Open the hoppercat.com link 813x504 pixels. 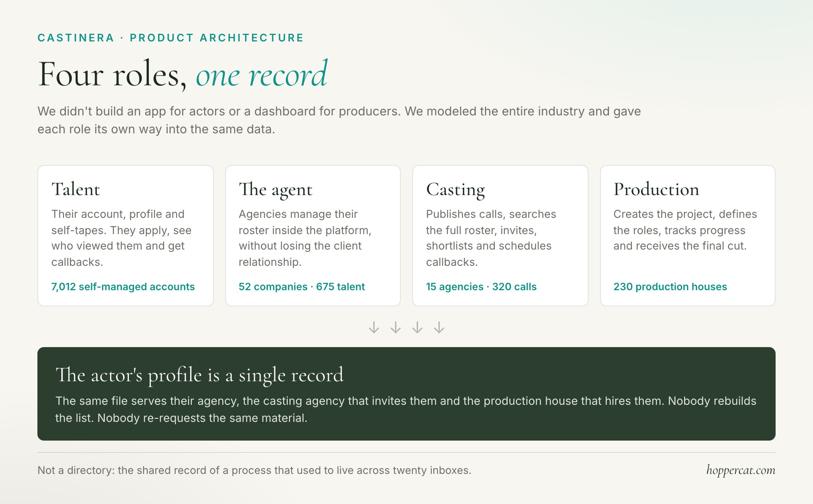click(x=741, y=470)
